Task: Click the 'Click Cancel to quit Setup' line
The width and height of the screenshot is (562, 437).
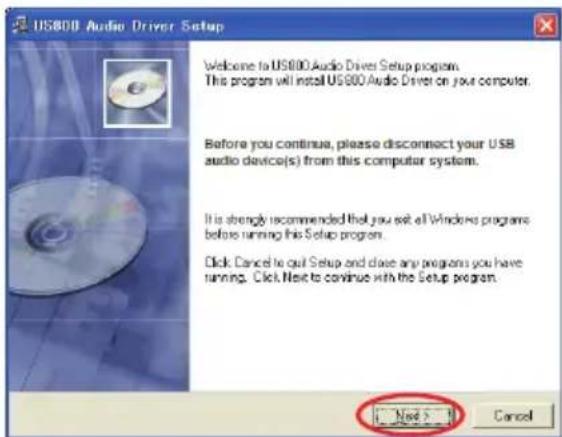Action: pyautogui.click(x=363, y=263)
